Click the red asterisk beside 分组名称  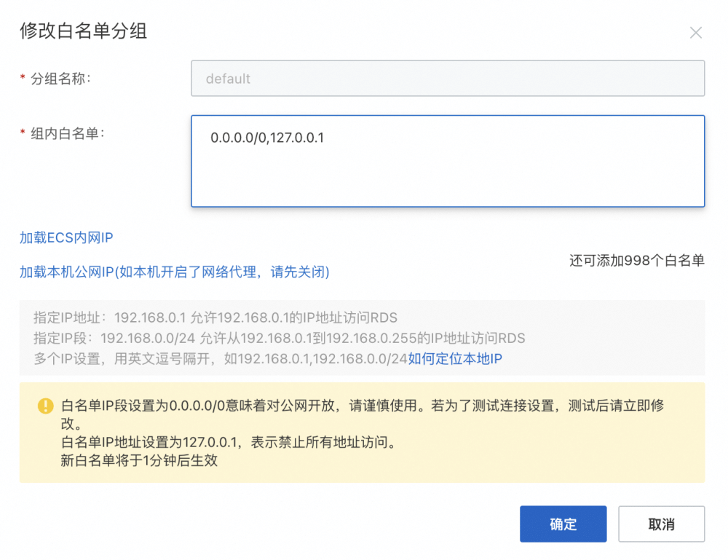(x=23, y=79)
